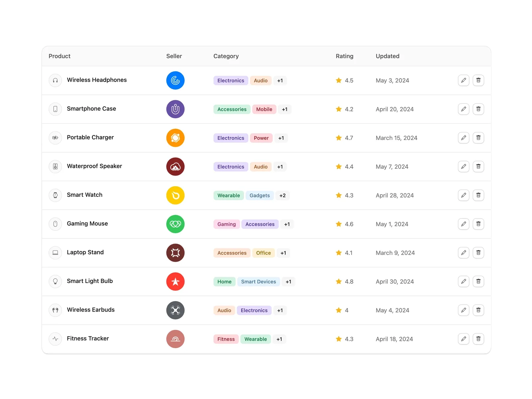Screen dimensions: 532x399
Task: Edit the Laptop Stand row
Action: [x=464, y=253]
